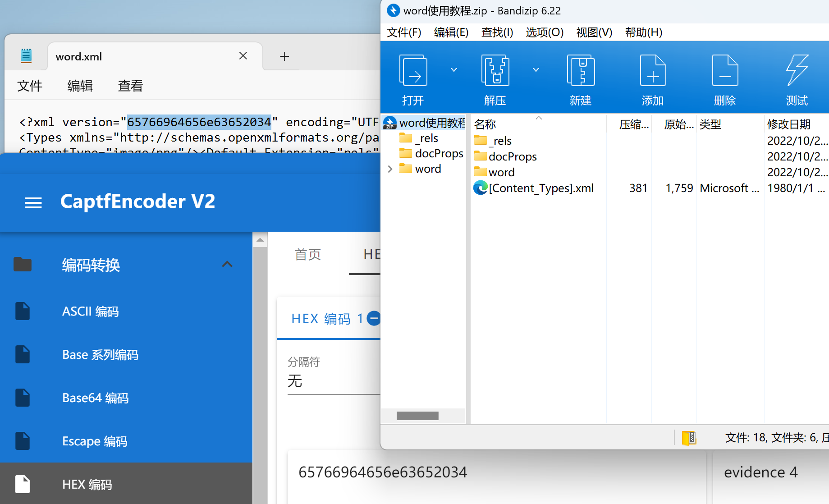Open the CaptfEncoder hamburger menu
The height and width of the screenshot is (504, 829).
(x=33, y=202)
